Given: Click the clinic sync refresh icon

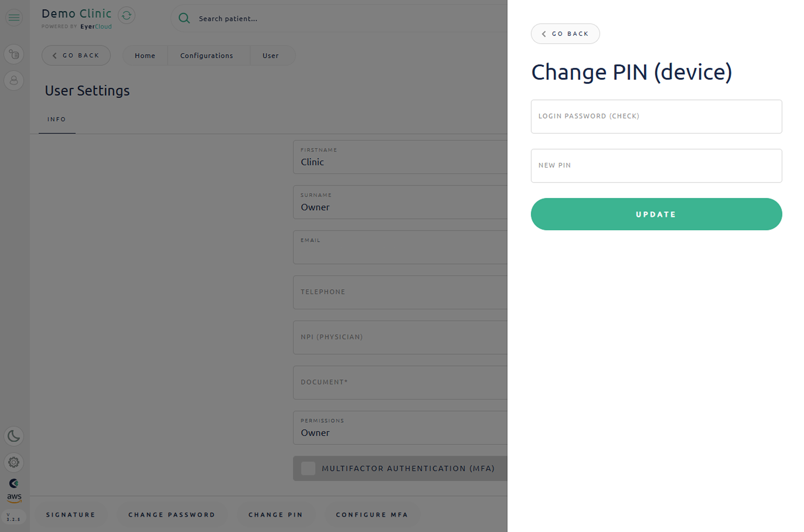Looking at the screenshot, I should [127, 16].
